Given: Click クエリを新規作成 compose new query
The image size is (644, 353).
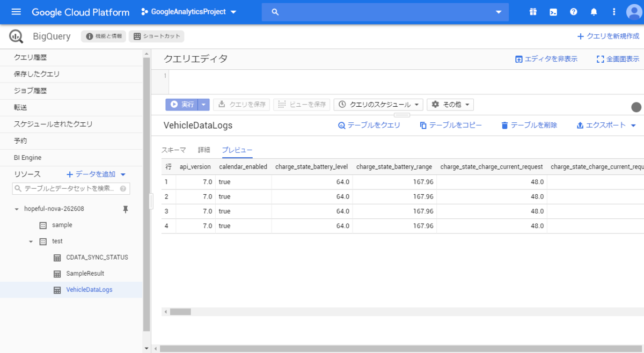Looking at the screenshot, I should pos(608,36).
